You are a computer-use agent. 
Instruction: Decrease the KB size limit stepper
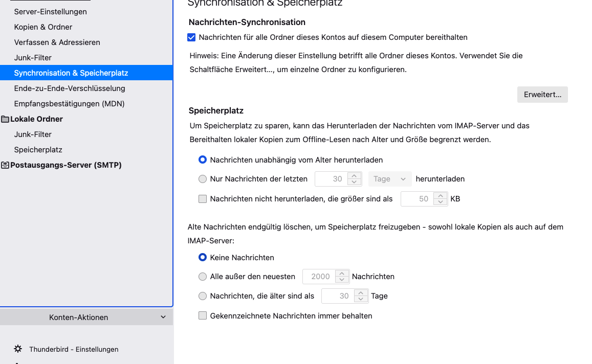440,202
